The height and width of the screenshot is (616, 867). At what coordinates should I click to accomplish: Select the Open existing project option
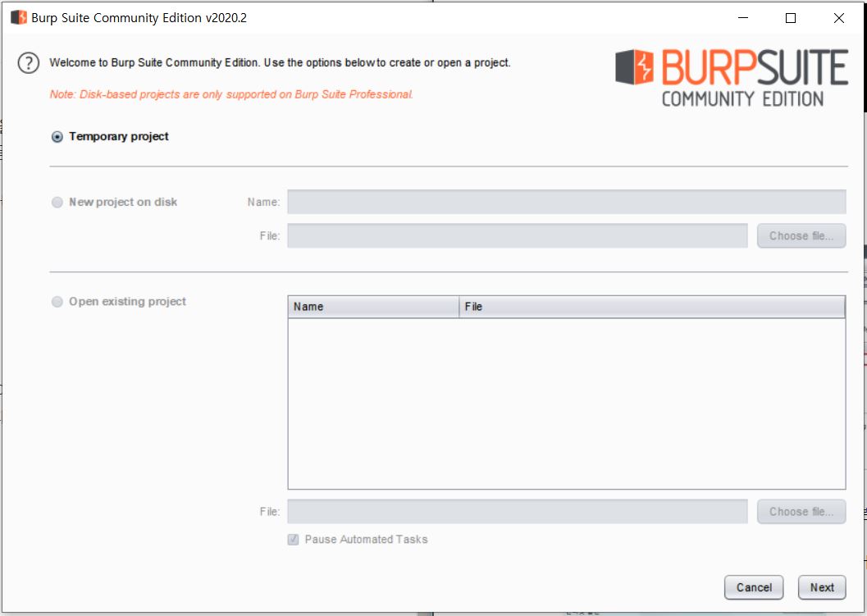point(57,302)
